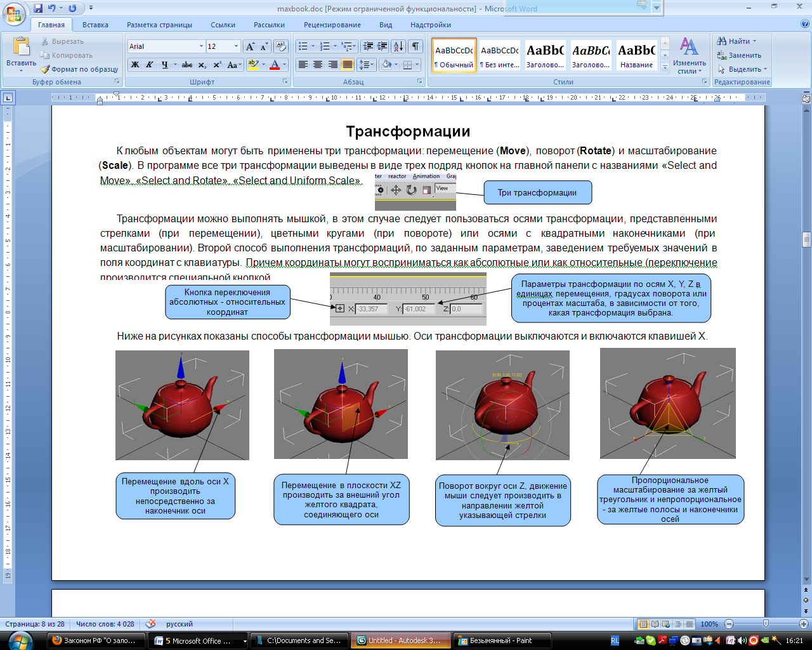Click the Windows Start button
This screenshot has width=812, height=650.
[21, 639]
